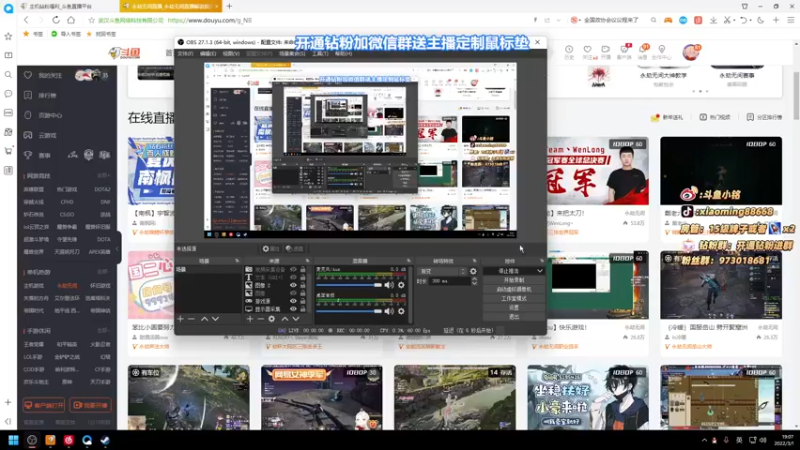Go to browser home page icon
Screen dimensions: 800x450
[x=71, y=20]
